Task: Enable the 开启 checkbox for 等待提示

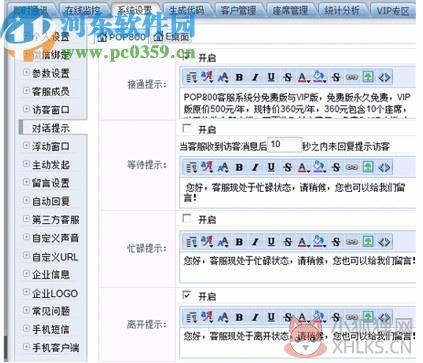Action: click(187, 128)
